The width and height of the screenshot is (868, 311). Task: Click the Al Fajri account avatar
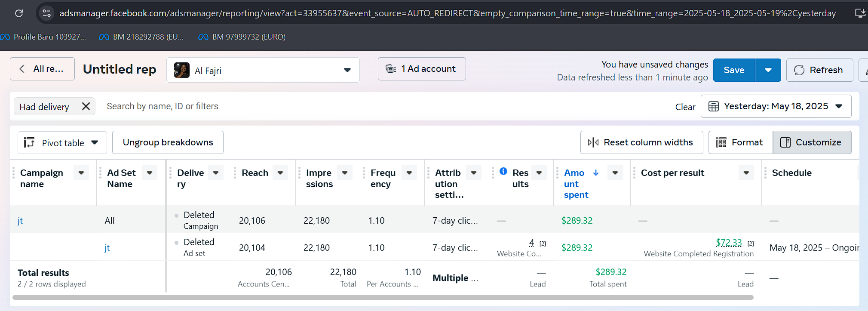(x=181, y=70)
